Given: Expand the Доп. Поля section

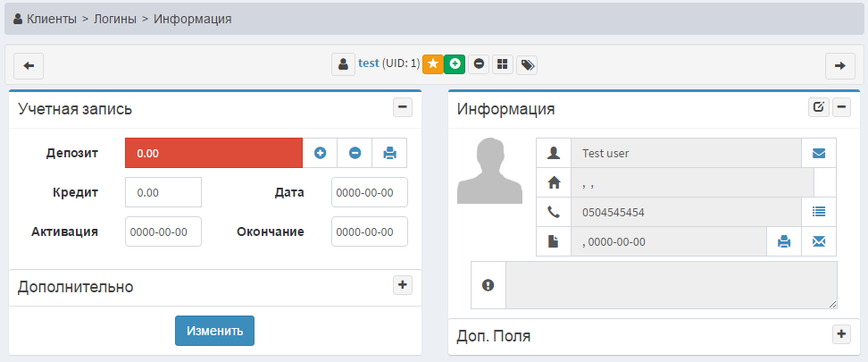Looking at the screenshot, I should pos(840,334).
